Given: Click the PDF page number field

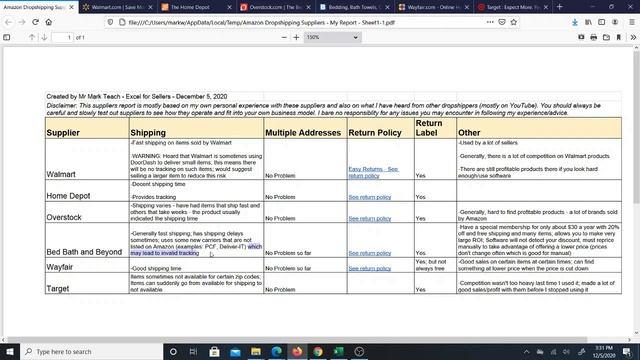Looking at the screenshot, I should click(x=62, y=37).
